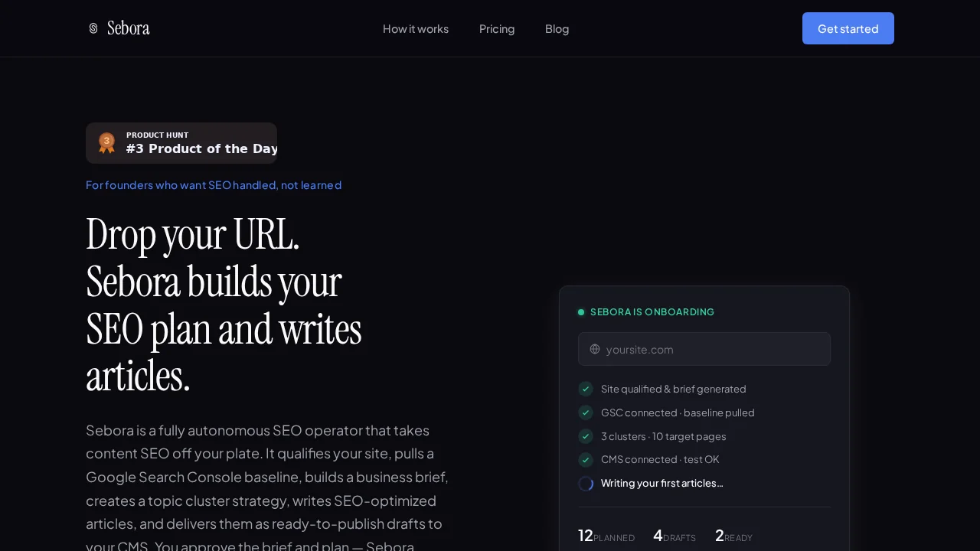The image size is (980, 551).
Task: Click checkmark next to CMS connected test OK
Action: pos(586,460)
